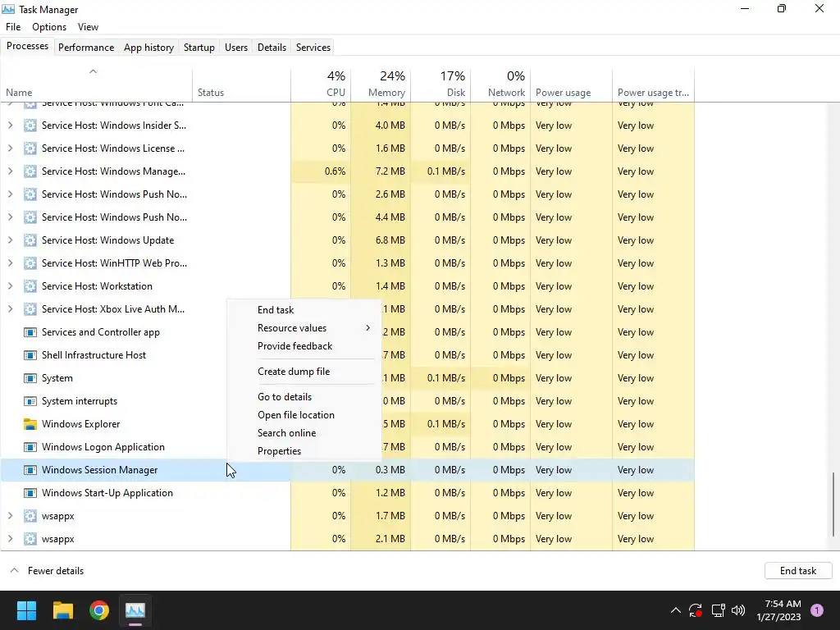
Task: Expand Service Host: Workstation row
Action: pyautogui.click(x=10, y=286)
